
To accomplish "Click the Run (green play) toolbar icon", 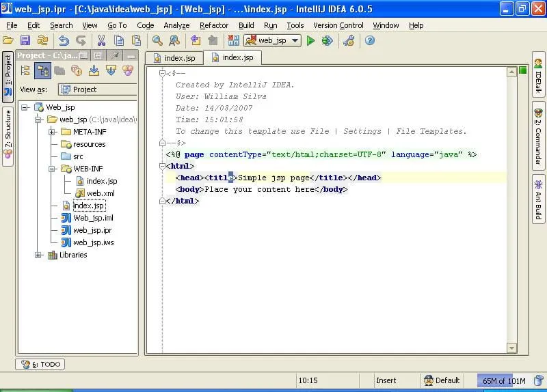I will pos(310,41).
